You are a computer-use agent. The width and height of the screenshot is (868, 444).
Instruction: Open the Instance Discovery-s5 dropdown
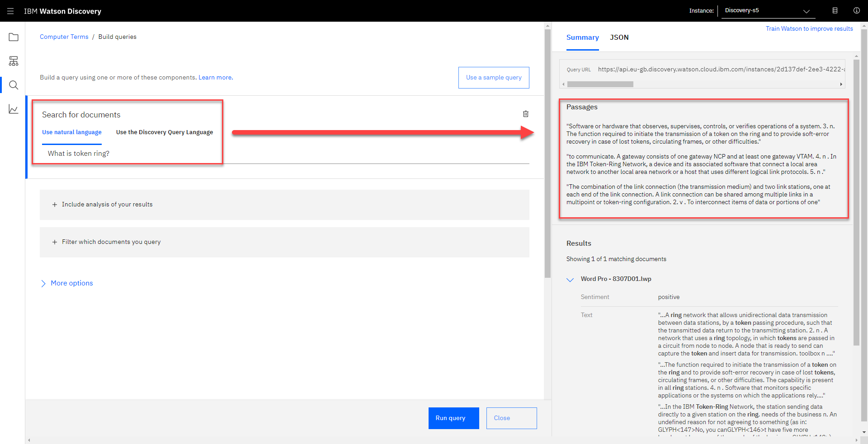768,10
